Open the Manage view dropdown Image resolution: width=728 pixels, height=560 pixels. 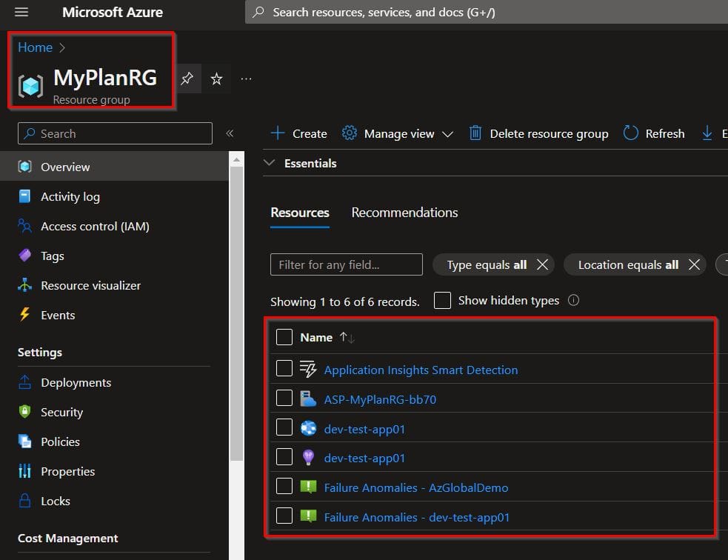coord(398,133)
